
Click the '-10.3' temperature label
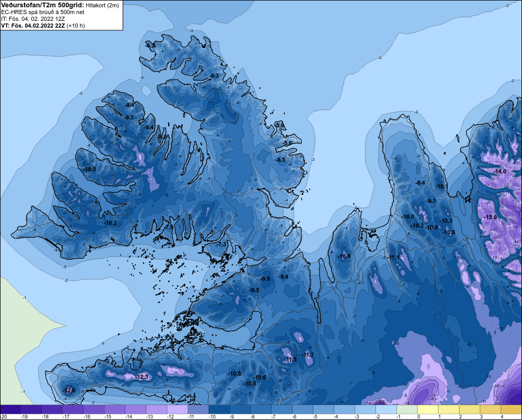(x=446, y=221)
